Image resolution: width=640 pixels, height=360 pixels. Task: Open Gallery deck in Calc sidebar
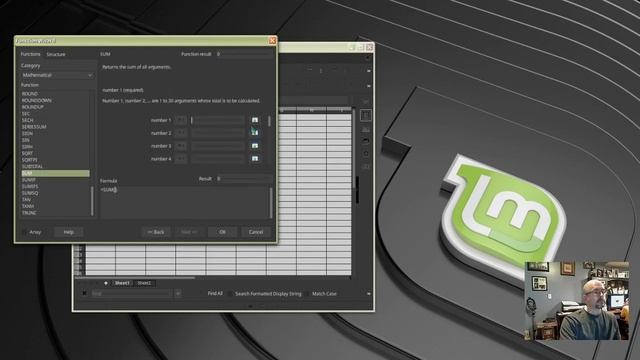pos(366,141)
